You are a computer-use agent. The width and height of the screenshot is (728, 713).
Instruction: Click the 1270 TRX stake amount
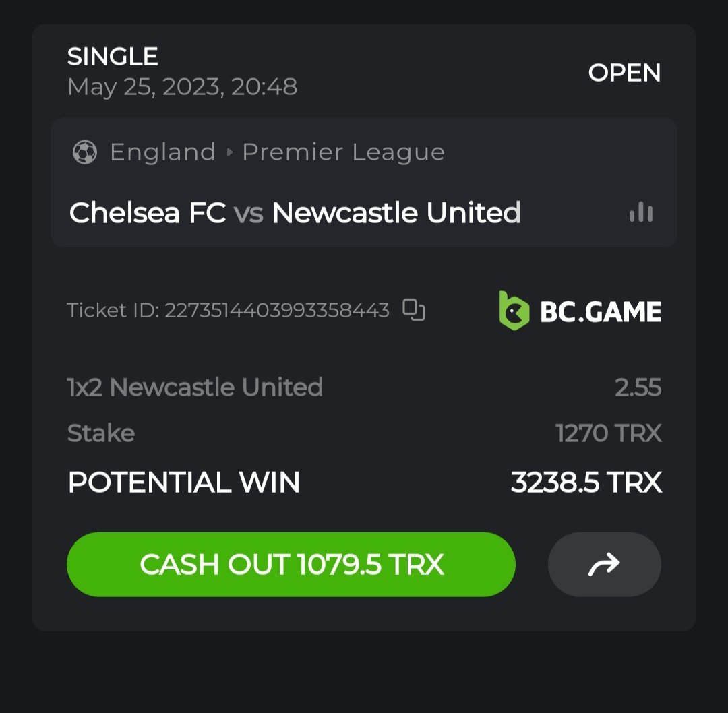pyautogui.click(x=608, y=433)
